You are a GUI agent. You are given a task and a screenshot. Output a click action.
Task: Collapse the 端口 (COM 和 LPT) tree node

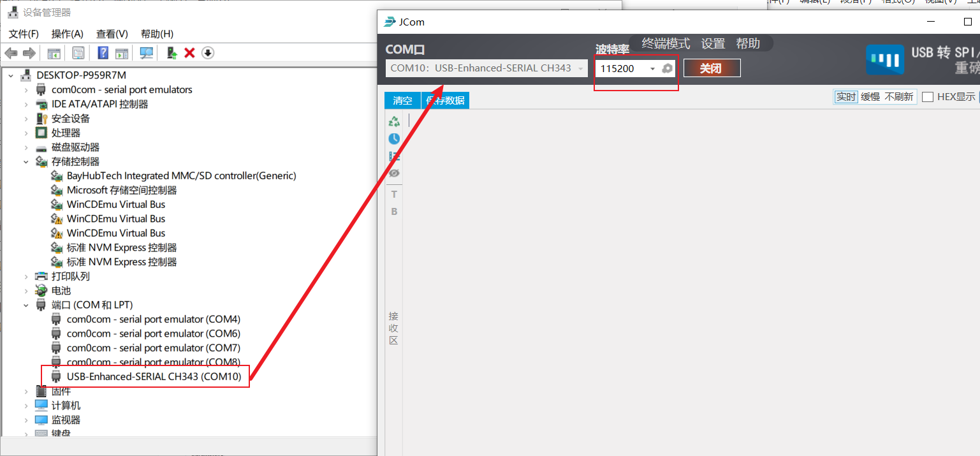[x=26, y=305]
